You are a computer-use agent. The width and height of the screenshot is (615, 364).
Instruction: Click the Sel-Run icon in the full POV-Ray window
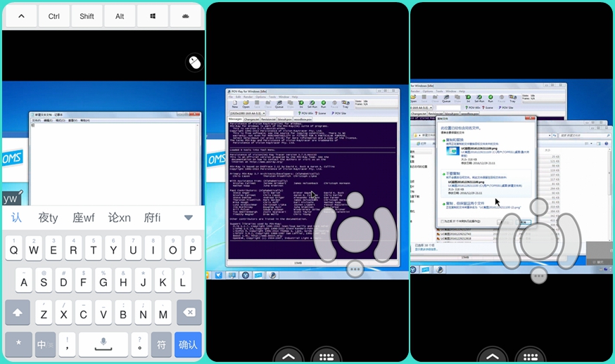point(312,104)
